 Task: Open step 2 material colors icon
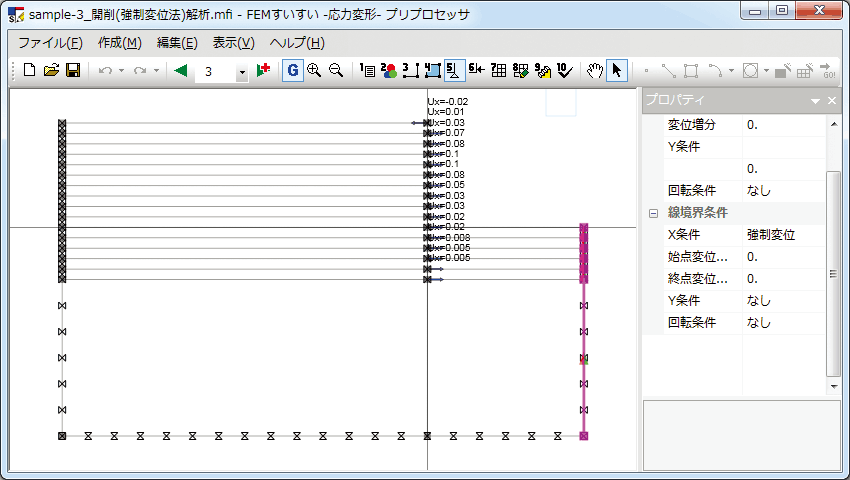point(389,71)
